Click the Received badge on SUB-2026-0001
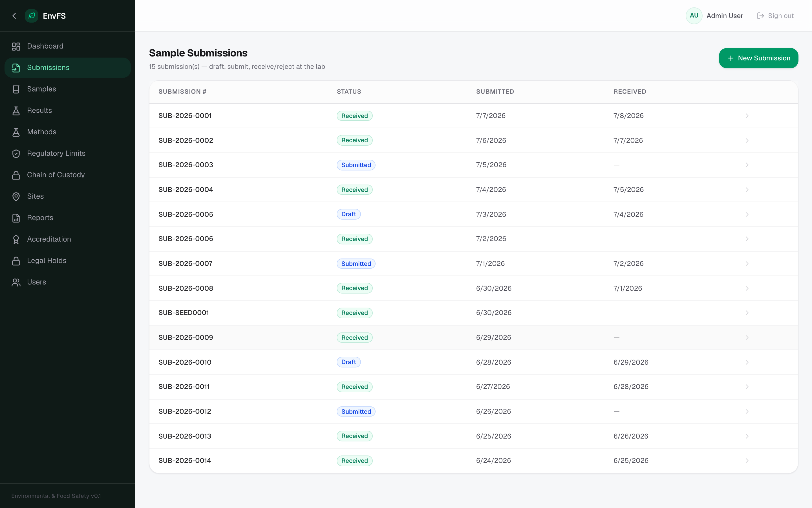The width and height of the screenshot is (812, 508). pos(355,116)
